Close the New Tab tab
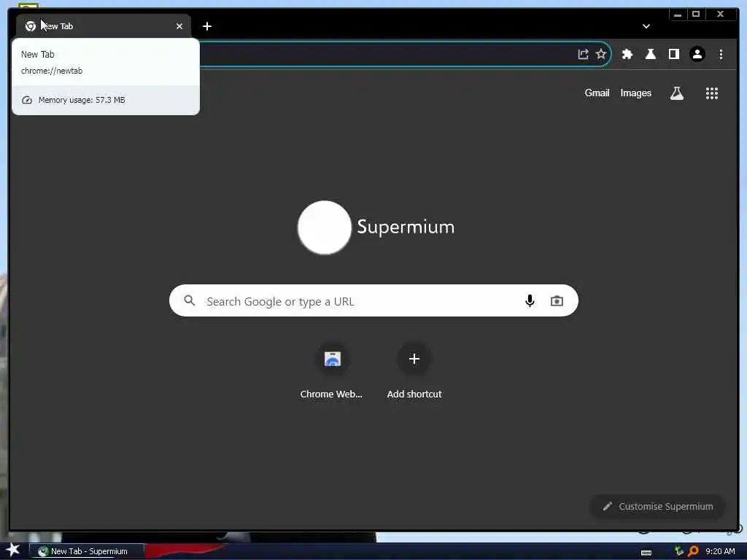Image resolution: width=747 pixels, height=560 pixels. coord(179,26)
